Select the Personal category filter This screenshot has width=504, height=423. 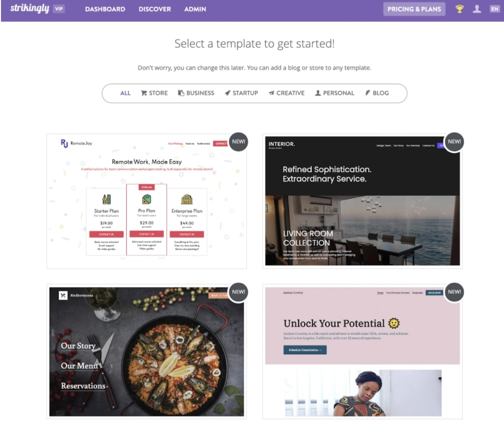point(335,93)
